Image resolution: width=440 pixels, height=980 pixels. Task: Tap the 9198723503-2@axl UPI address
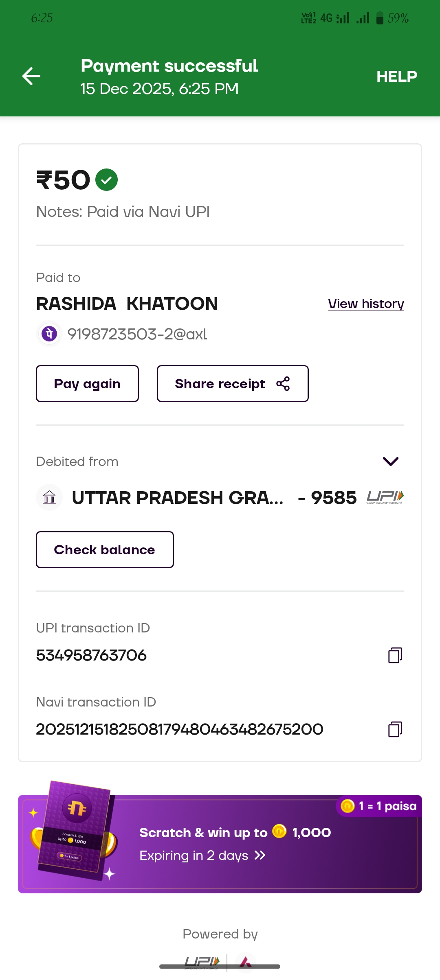pos(137,334)
